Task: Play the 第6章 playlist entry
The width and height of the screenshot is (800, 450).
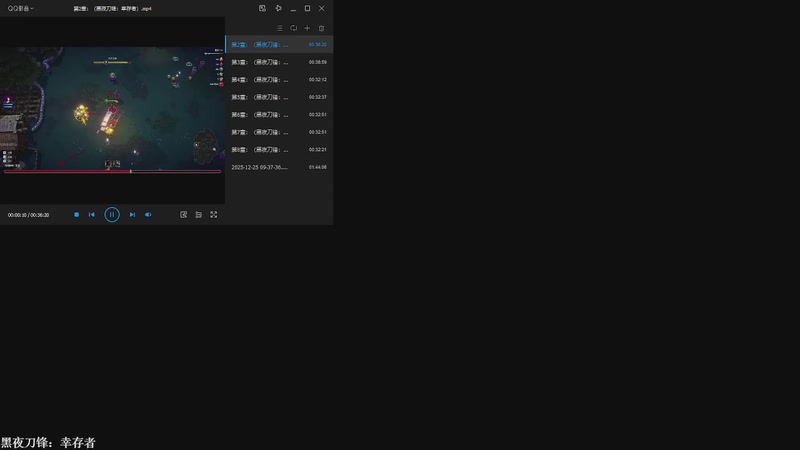Action: click(279, 115)
